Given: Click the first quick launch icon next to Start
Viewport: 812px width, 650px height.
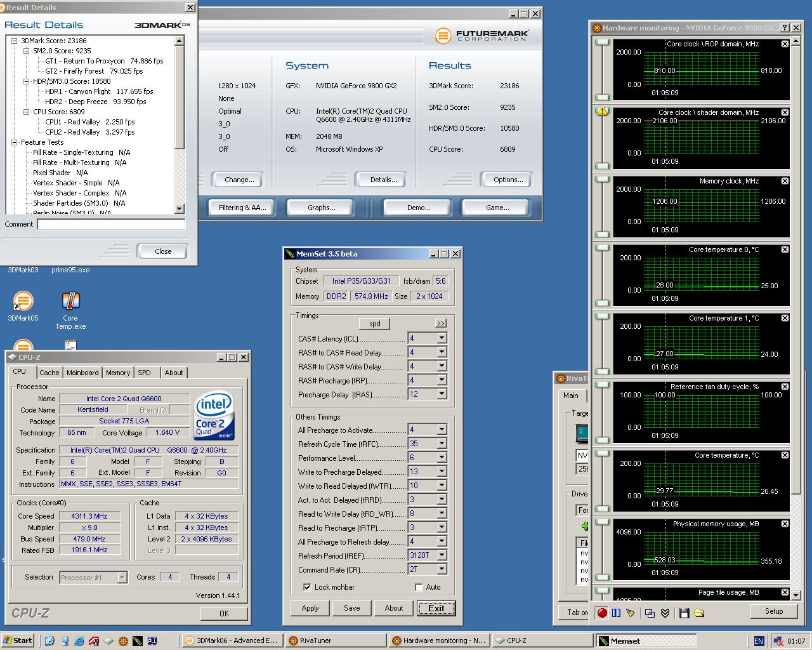Looking at the screenshot, I should point(49,640).
